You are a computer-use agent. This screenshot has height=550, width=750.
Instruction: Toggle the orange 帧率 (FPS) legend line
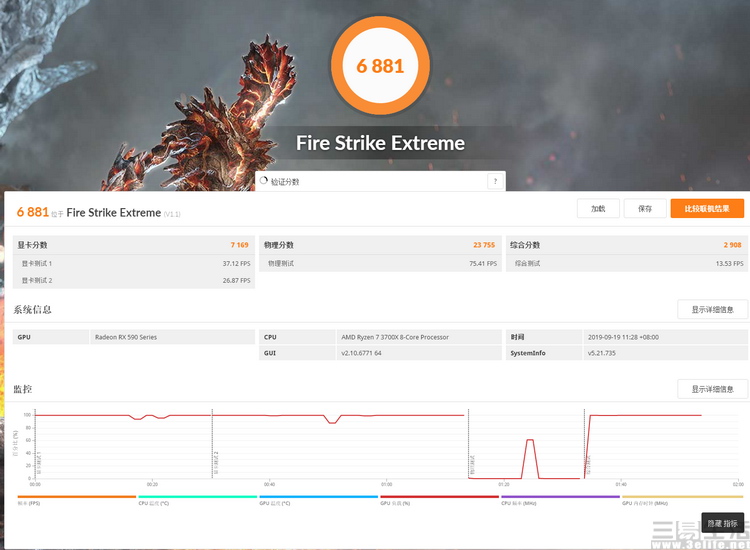(77, 497)
